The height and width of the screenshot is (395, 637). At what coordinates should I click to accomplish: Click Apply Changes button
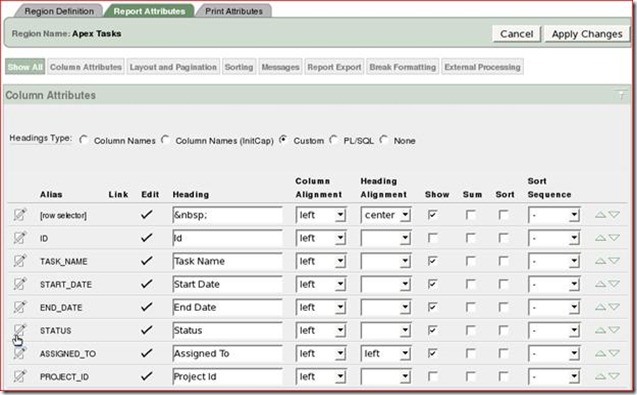click(x=587, y=34)
